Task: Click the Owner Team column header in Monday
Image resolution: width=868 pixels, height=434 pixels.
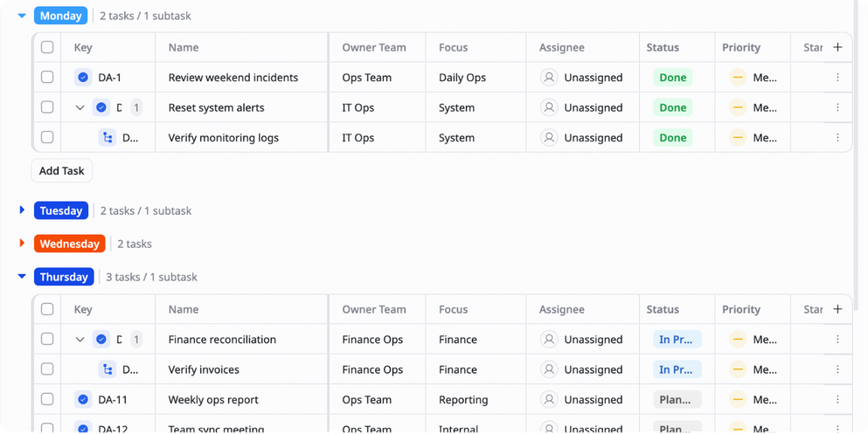Action: 373,47
